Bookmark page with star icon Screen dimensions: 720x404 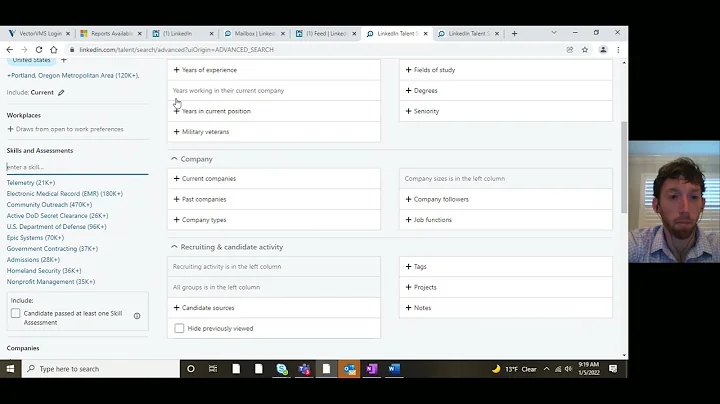coord(585,50)
